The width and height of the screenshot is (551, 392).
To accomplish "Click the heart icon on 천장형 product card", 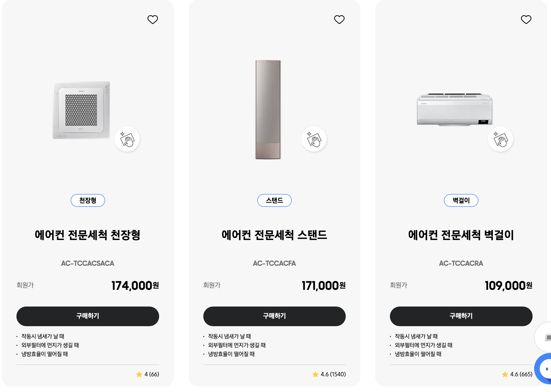I will 153,19.
